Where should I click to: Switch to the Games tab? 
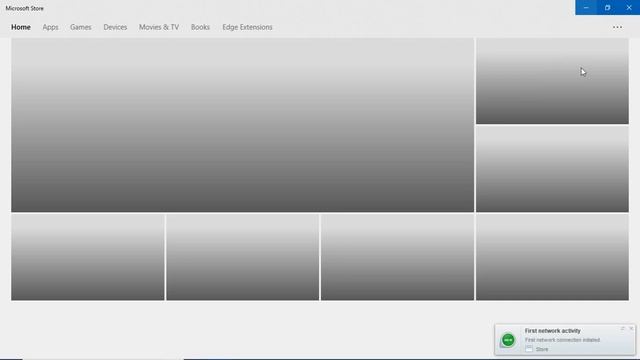[80, 27]
